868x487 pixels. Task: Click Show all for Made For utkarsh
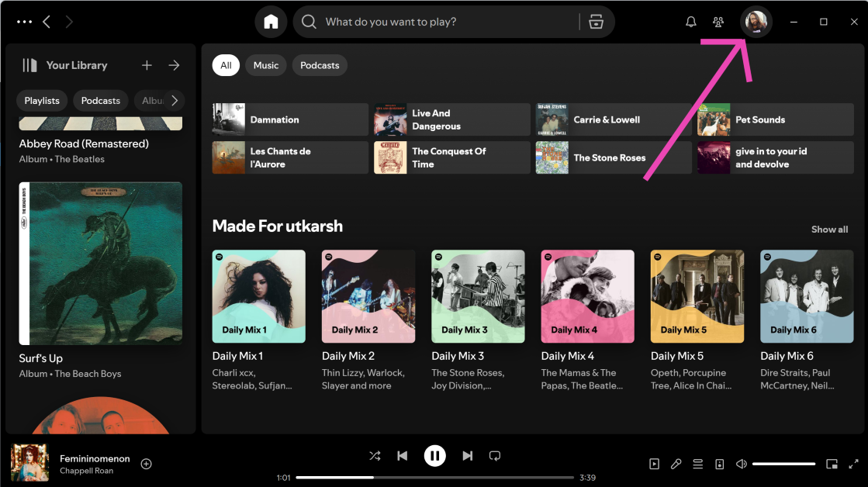click(829, 230)
